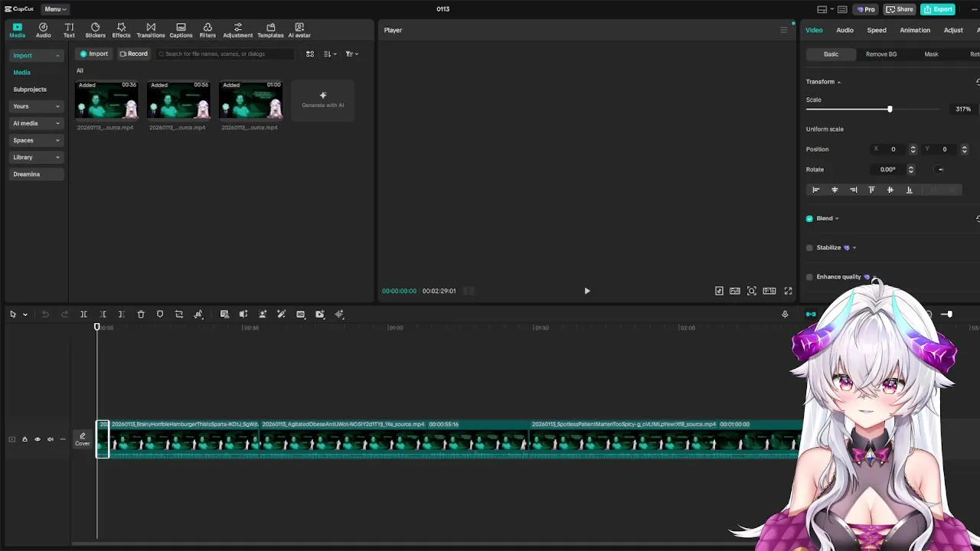Image resolution: width=980 pixels, height=551 pixels.
Task: Expand the AI media section
Action: (x=36, y=123)
